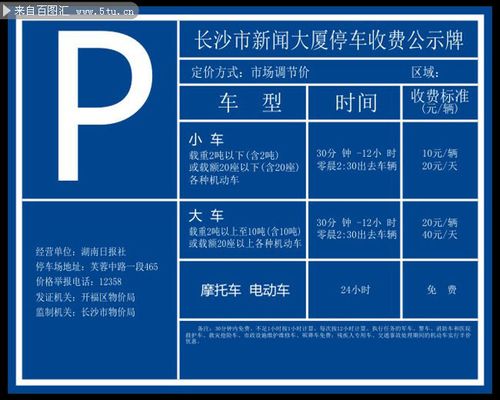500x400 pixels.
Task: Click the title 长沙市新闻大厦停车收费公示牌
Action: pos(329,40)
